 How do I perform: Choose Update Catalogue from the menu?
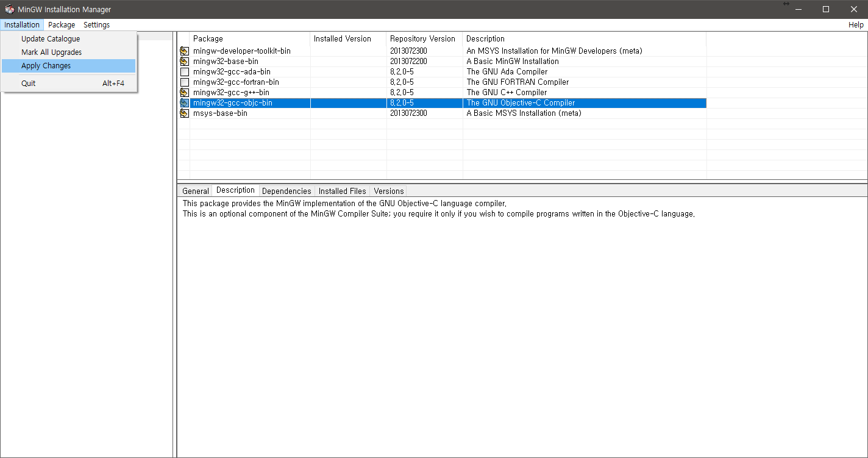click(x=68, y=39)
